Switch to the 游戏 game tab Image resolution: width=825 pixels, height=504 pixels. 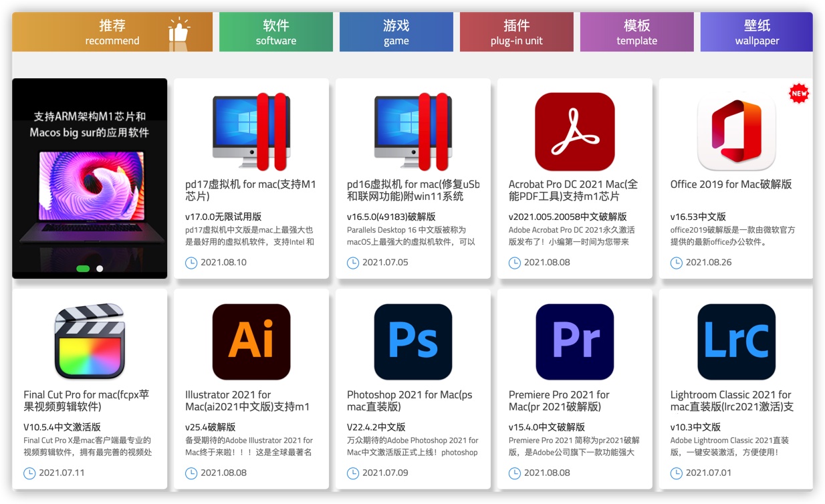coord(396,32)
